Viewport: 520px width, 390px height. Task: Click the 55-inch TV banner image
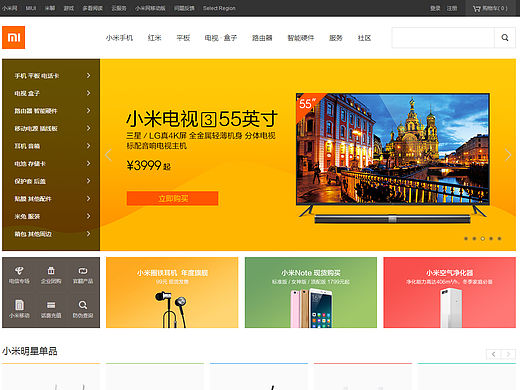click(x=393, y=157)
